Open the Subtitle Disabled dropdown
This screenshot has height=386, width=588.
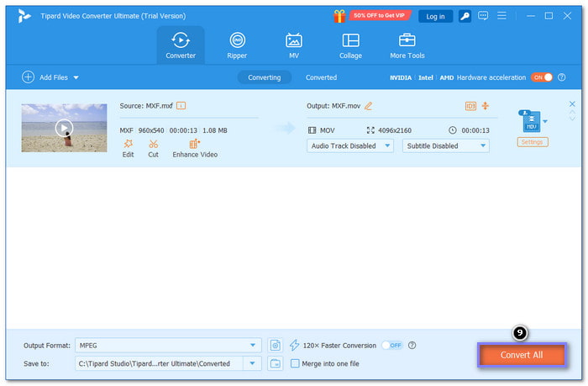click(445, 145)
